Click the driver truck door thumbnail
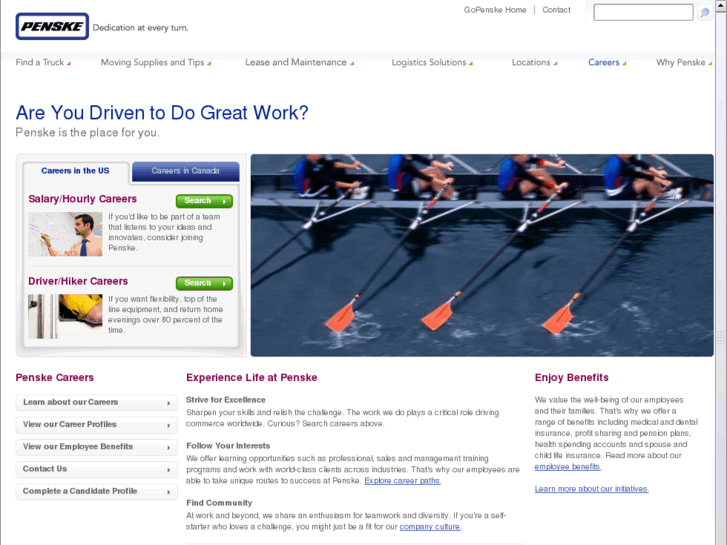Image resolution: width=727 pixels, height=545 pixels. [65, 316]
